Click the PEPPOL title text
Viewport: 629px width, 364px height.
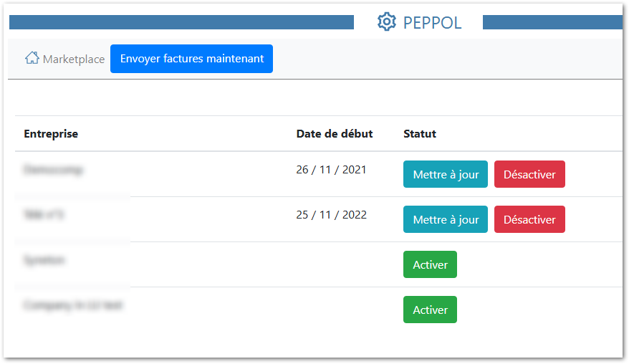432,22
